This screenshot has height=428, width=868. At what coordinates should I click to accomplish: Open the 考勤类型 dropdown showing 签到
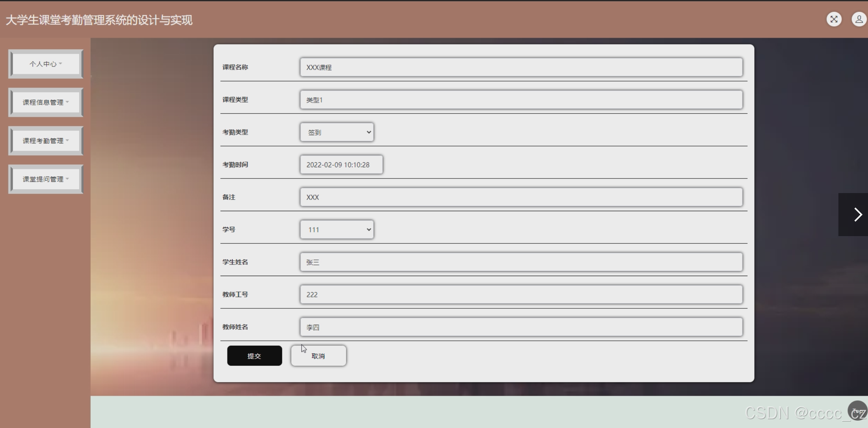coord(337,132)
